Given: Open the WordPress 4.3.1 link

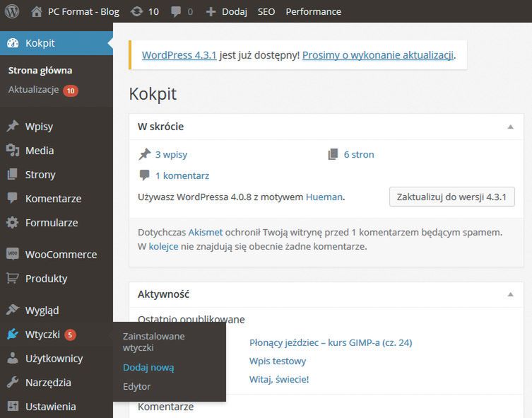Looking at the screenshot, I should coord(177,55).
